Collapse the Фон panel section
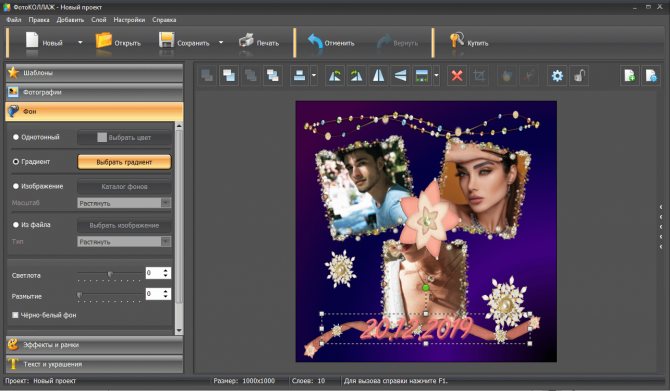670x391 pixels. [x=94, y=111]
